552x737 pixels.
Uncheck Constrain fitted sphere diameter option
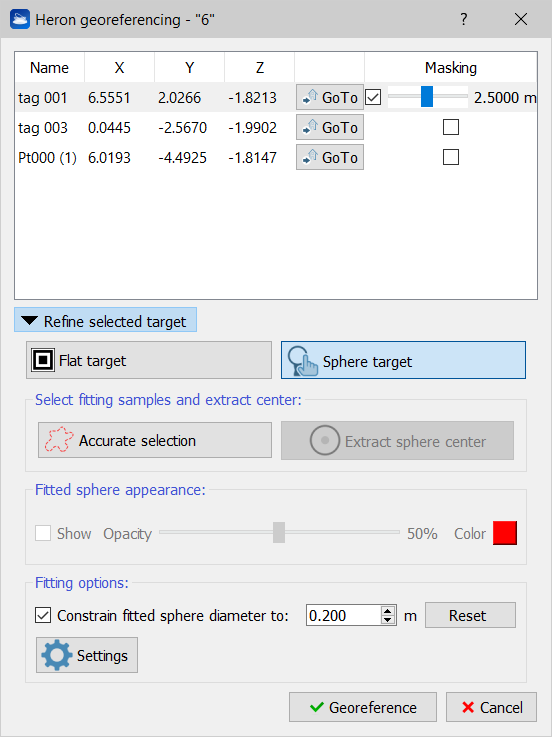coord(43,615)
